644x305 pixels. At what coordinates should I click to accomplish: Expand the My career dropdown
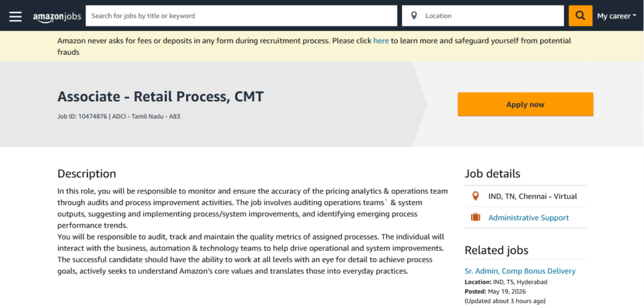pyautogui.click(x=616, y=16)
